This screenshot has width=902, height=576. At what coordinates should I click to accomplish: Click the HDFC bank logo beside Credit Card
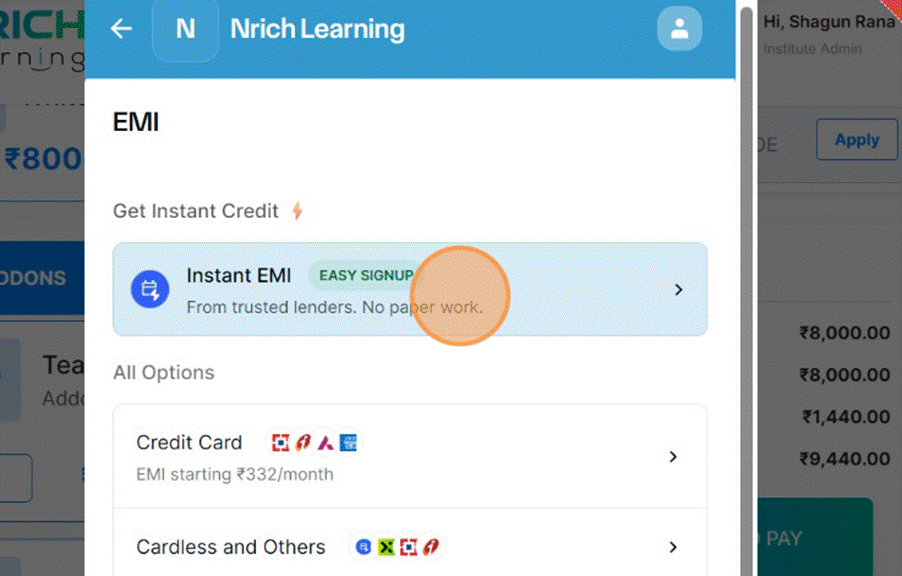pyautogui.click(x=281, y=442)
